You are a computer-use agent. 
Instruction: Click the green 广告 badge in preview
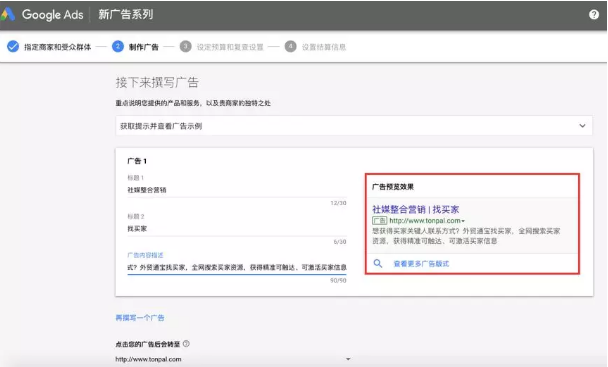pyautogui.click(x=380, y=221)
